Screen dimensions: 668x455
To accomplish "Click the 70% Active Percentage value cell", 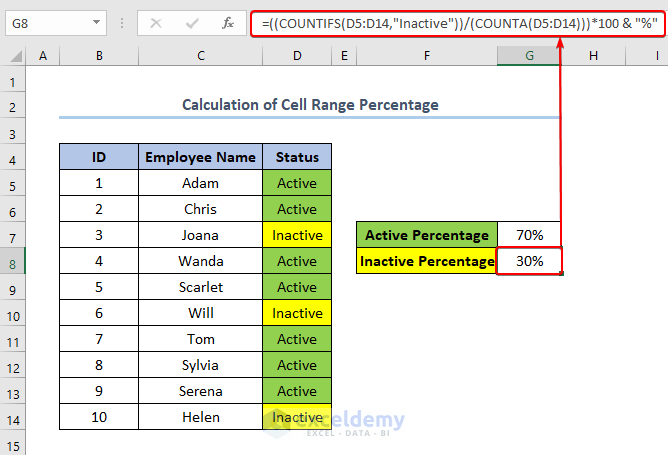I will pyautogui.click(x=529, y=235).
